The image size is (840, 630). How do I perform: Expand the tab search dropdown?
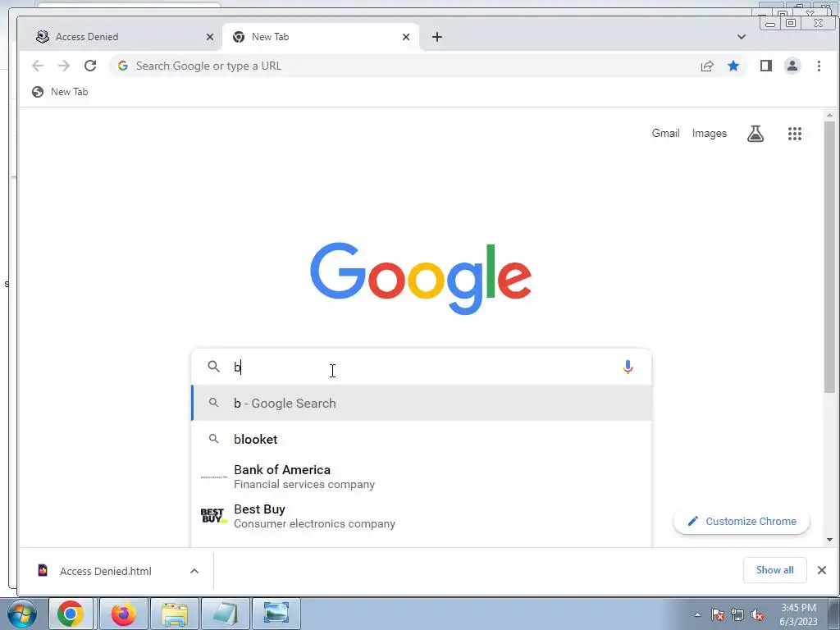[742, 37]
